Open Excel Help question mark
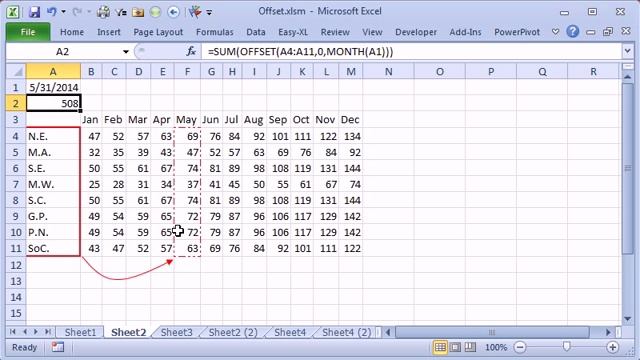Image resolution: width=640 pixels, height=360 pixels. (x=573, y=31)
